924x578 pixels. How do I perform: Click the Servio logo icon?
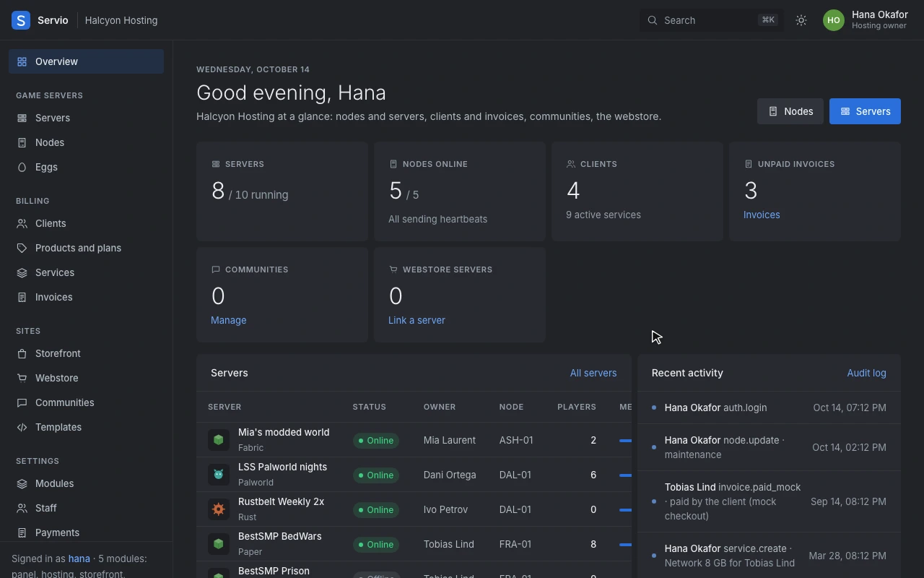coord(21,20)
